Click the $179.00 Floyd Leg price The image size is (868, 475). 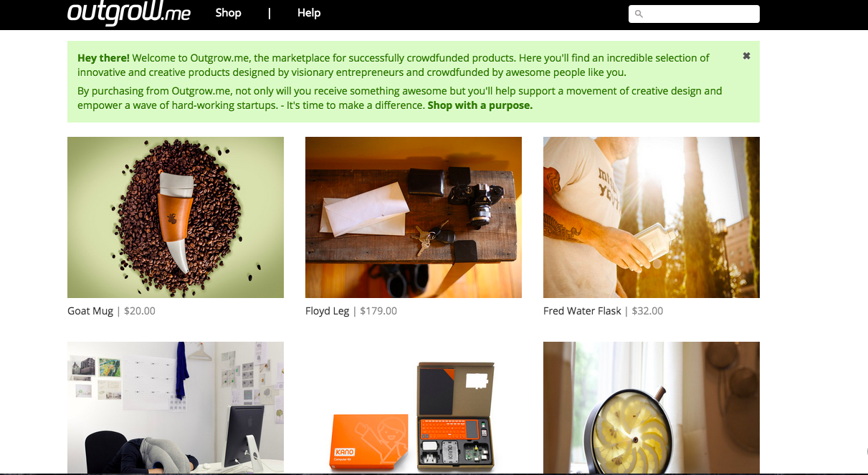pos(378,311)
